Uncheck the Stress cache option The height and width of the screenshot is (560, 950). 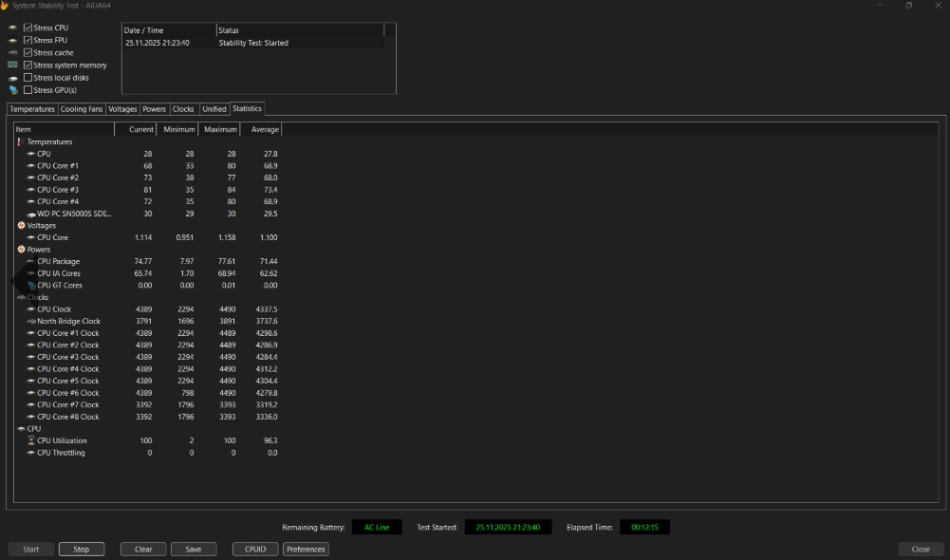point(28,53)
